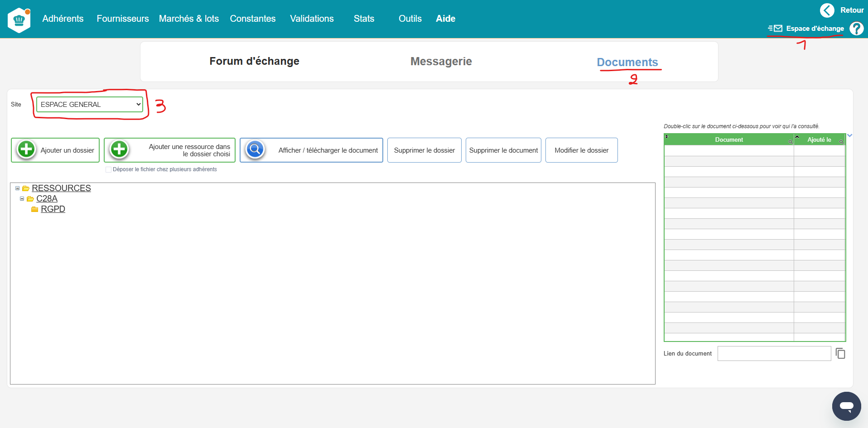Select the RGPD folder label
The image size is (868, 428).
tap(53, 209)
